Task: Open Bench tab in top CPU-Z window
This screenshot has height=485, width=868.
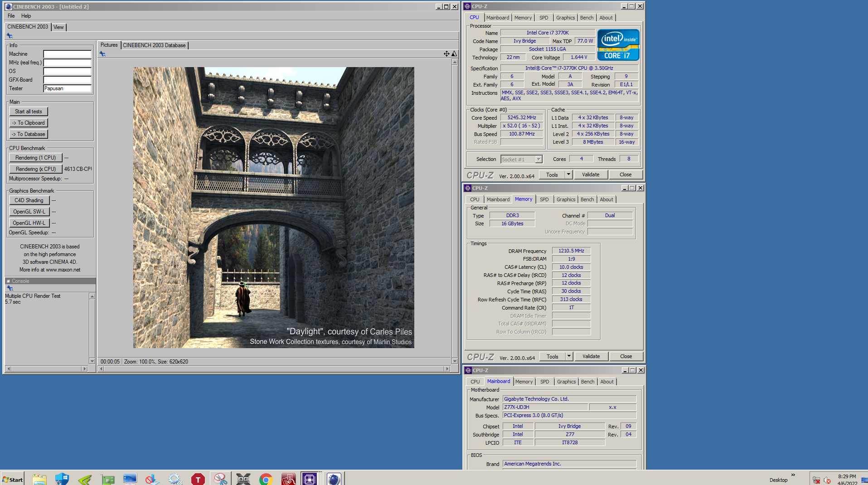Action: coord(587,18)
